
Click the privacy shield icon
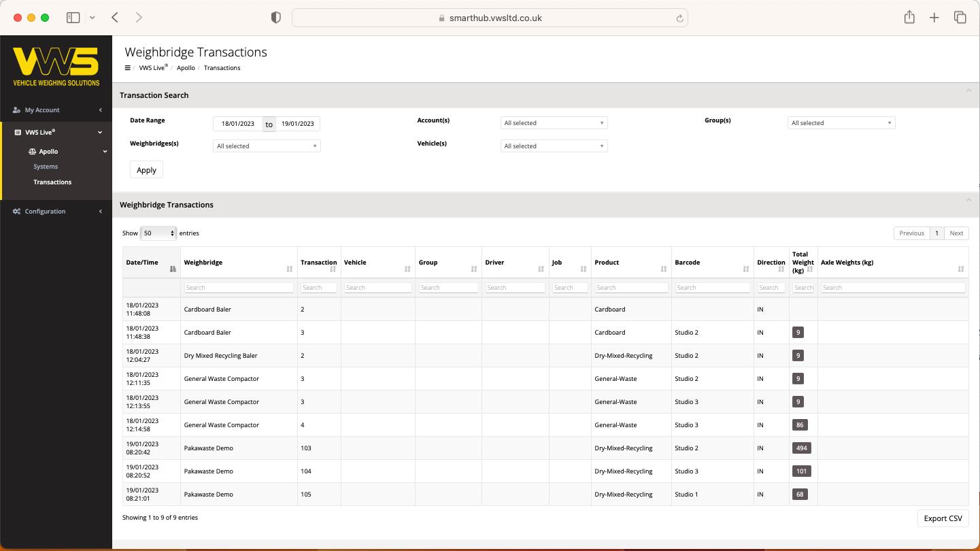click(275, 18)
